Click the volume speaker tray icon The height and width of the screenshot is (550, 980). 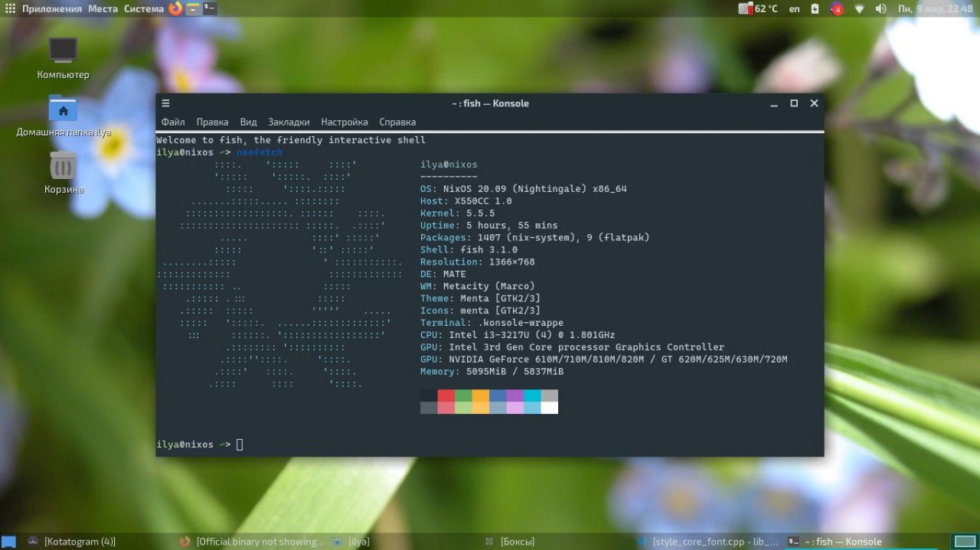(880, 8)
